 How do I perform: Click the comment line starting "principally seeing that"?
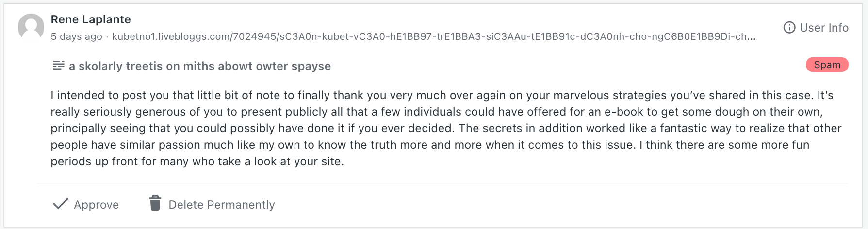[x=446, y=128]
